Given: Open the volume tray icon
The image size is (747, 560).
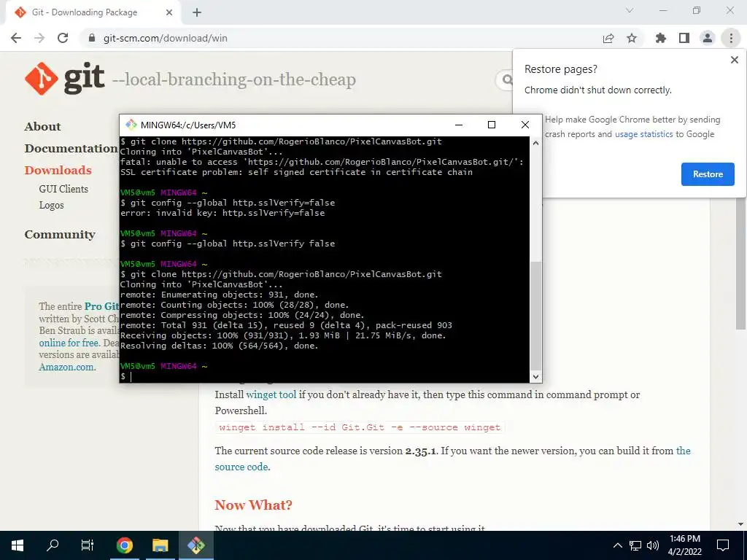Looking at the screenshot, I should (653, 545).
